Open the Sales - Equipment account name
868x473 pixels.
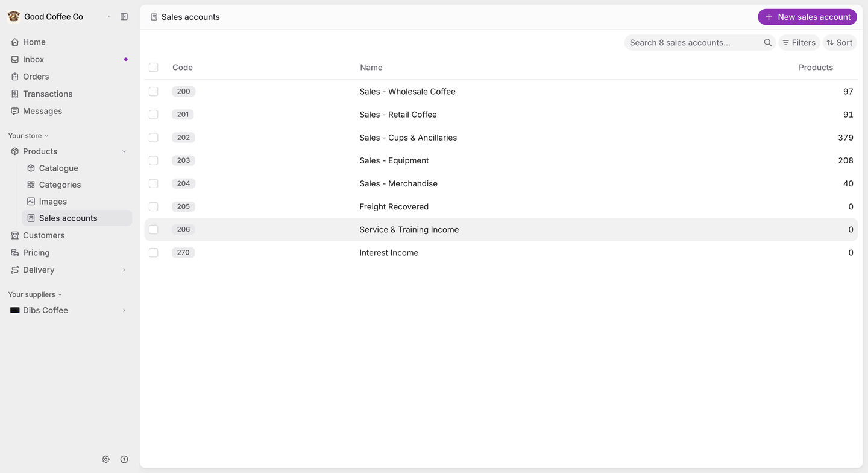coord(394,160)
